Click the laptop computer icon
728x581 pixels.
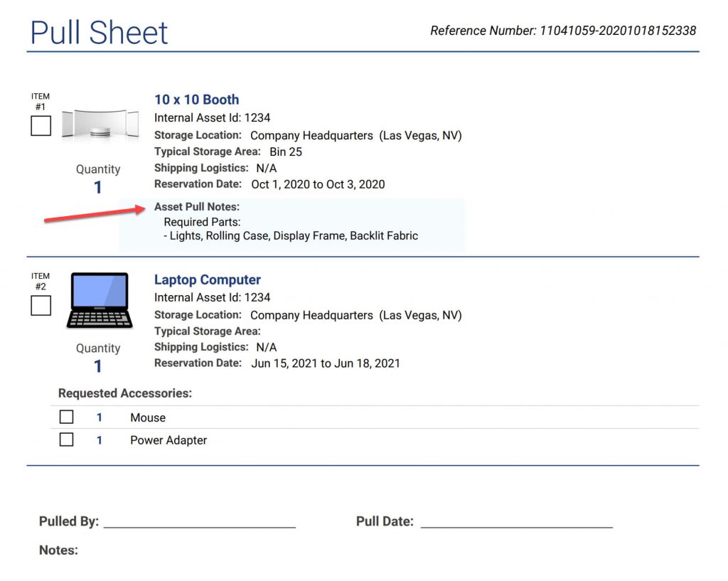point(100,300)
